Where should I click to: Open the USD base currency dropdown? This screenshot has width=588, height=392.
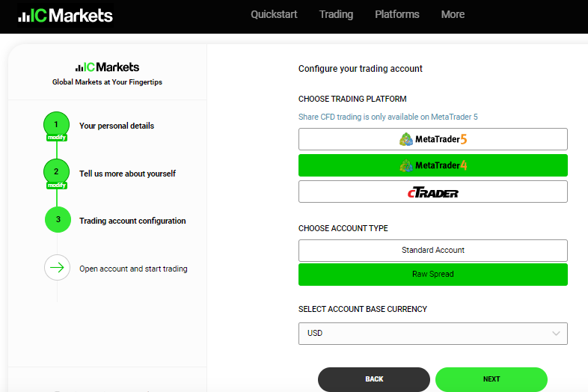click(x=432, y=334)
